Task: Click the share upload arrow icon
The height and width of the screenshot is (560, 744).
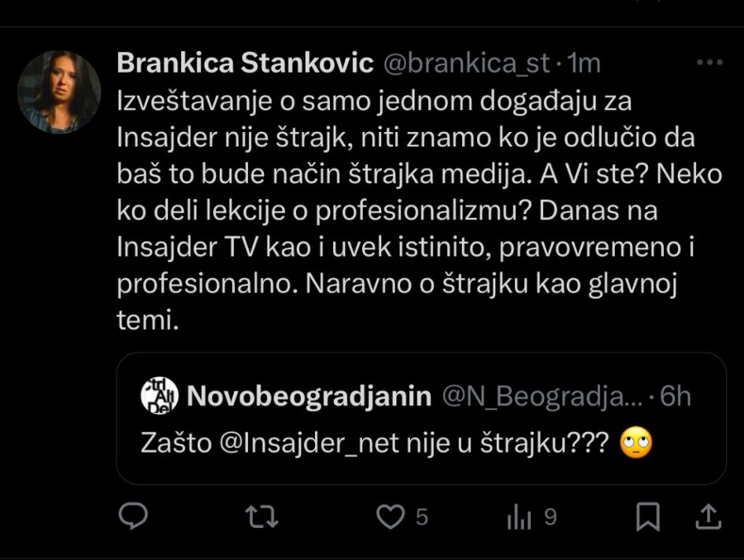Action: [x=709, y=517]
